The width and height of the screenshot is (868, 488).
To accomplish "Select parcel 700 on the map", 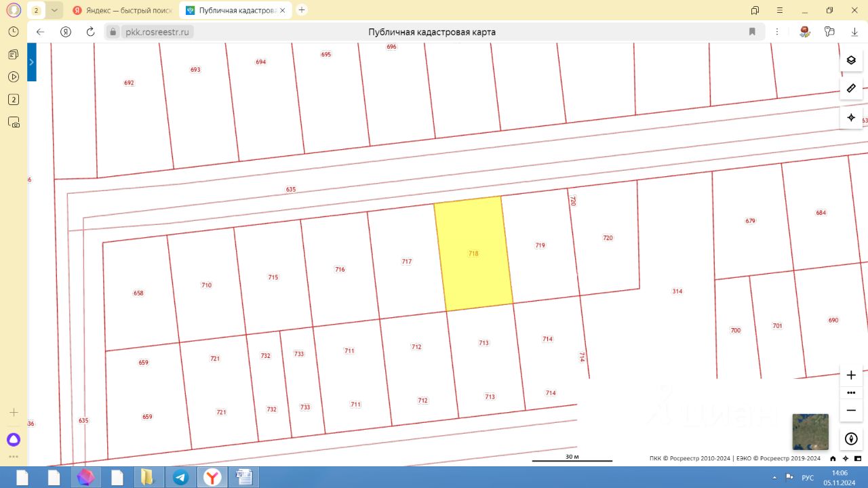I will click(736, 330).
